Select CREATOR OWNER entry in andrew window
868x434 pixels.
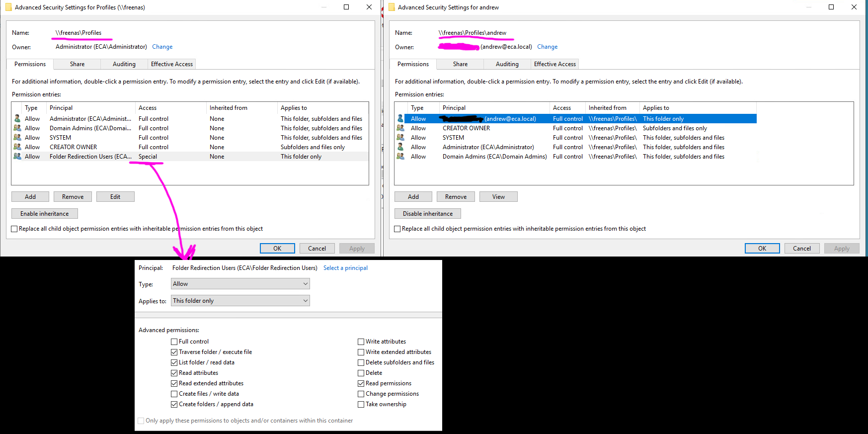pyautogui.click(x=575, y=128)
